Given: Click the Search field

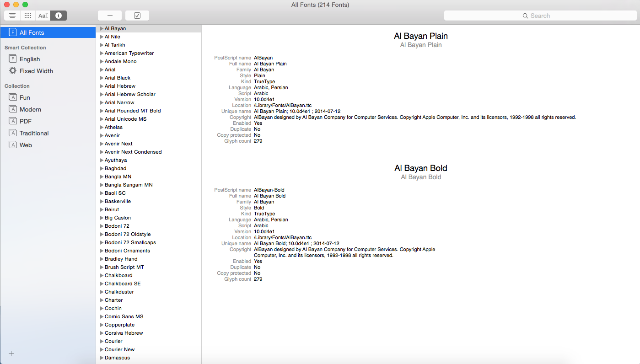Looking at the screenshot, I should tap(540, 16).
